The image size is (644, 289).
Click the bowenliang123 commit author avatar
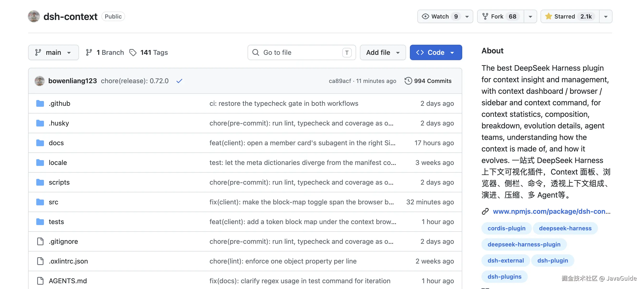click(x=40, y=81)
